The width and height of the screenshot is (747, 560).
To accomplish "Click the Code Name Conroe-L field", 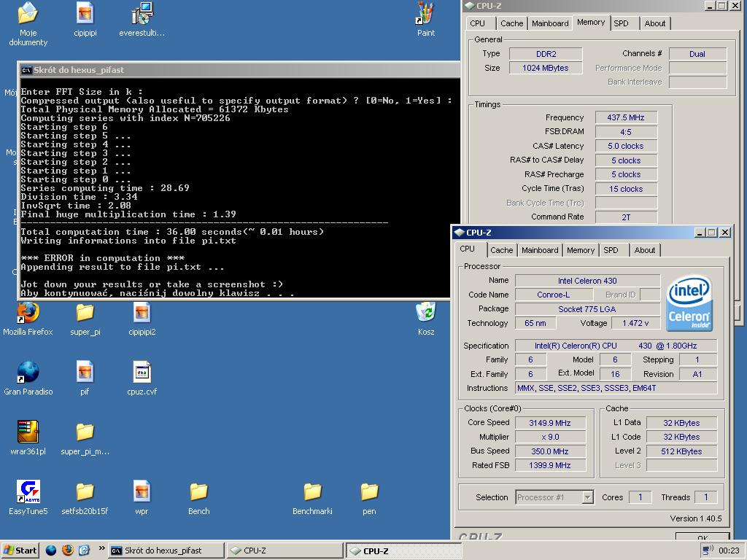I will (x=553, y=295).
